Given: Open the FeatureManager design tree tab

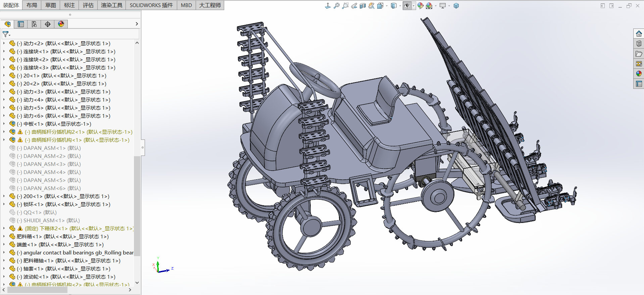Looking at the screenshot, I should coord(7,24).
